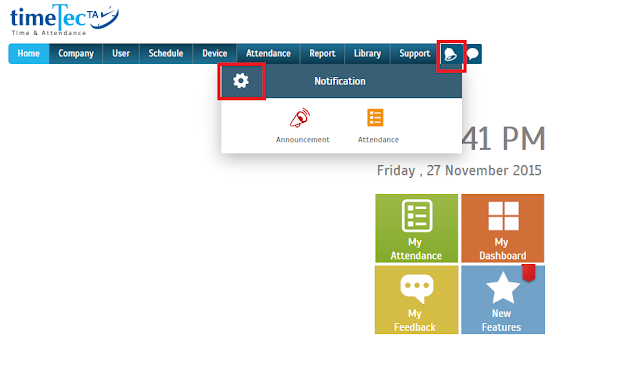Open the New Features blue tile

pyautogui.click(x=503, y=300)
